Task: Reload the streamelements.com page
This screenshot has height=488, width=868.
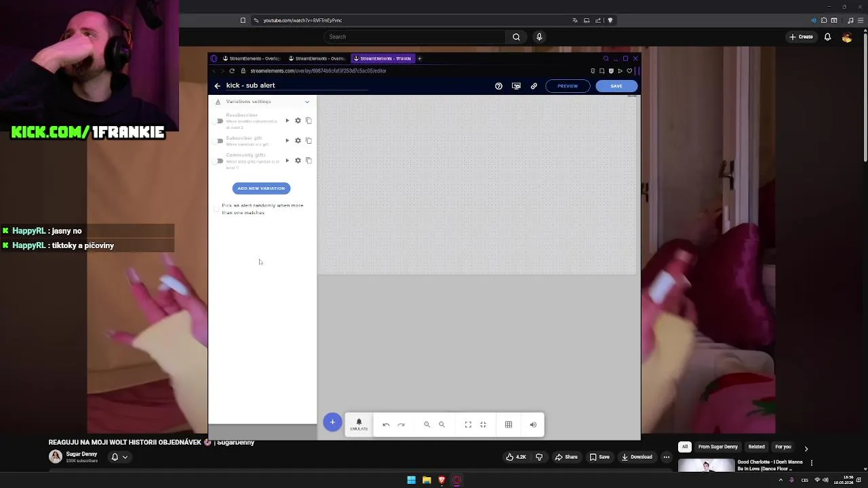Action: (232, 71)
